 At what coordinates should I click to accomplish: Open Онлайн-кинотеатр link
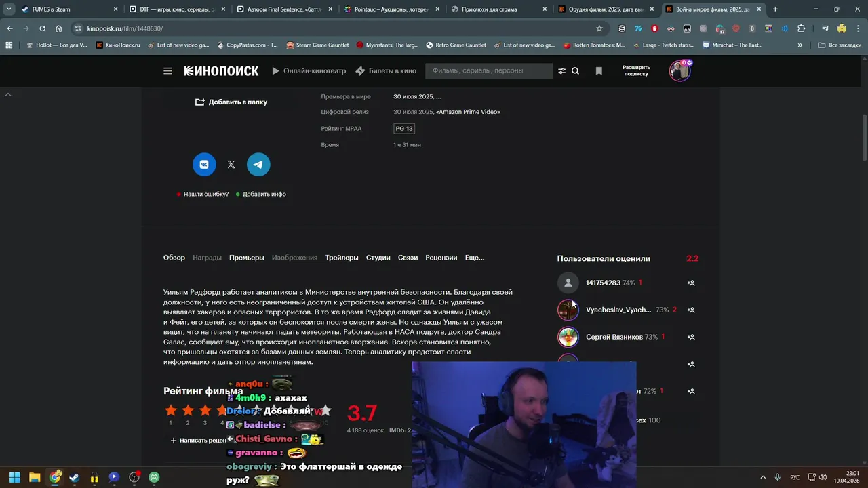(x=309, y=70)
